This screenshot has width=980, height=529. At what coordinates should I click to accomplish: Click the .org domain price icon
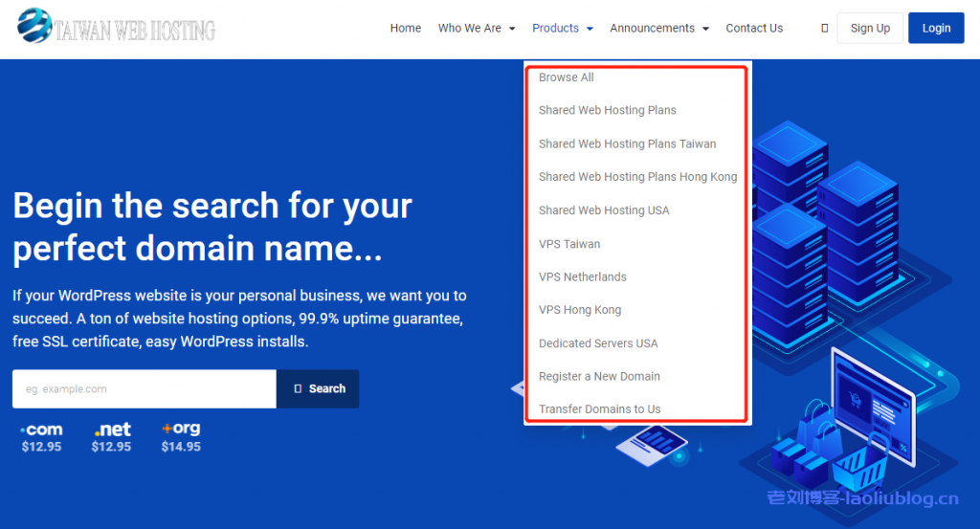click(x=181, y=430)
